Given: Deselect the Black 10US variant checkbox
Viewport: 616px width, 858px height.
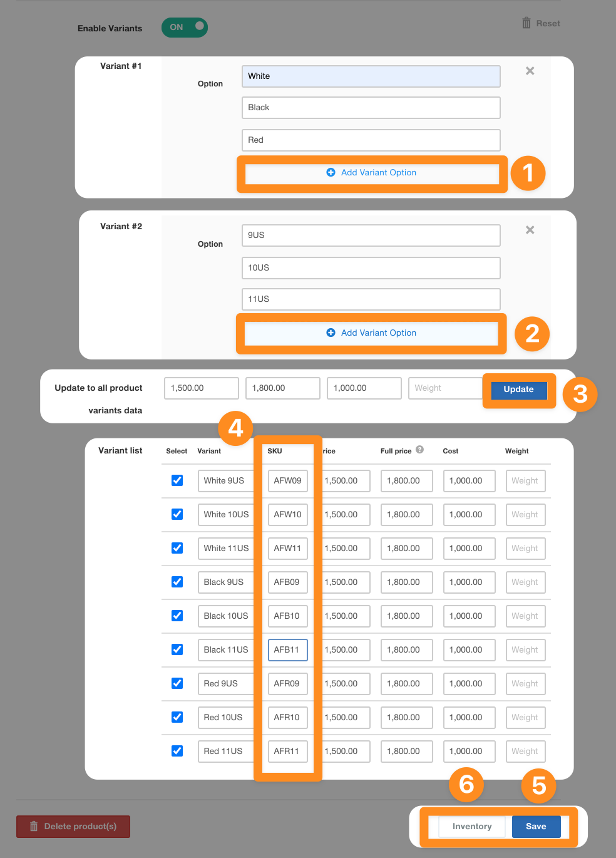Looking at the screenshot, I should [x=177, y=616].
